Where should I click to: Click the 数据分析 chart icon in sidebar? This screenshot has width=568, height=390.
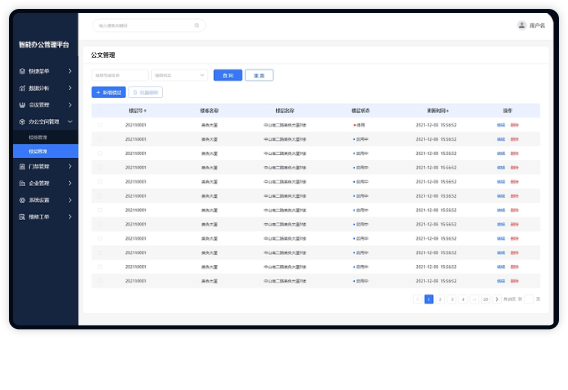pos(22,88)
